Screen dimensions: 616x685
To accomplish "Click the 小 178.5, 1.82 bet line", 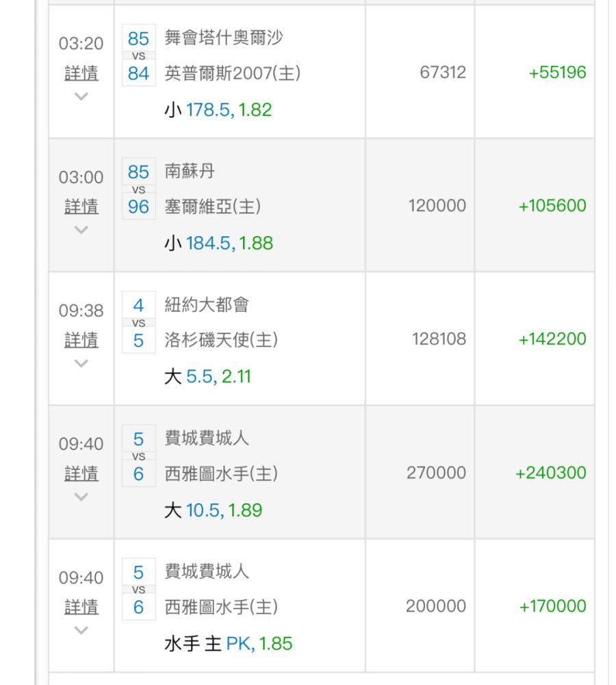I will pos(218,110).
